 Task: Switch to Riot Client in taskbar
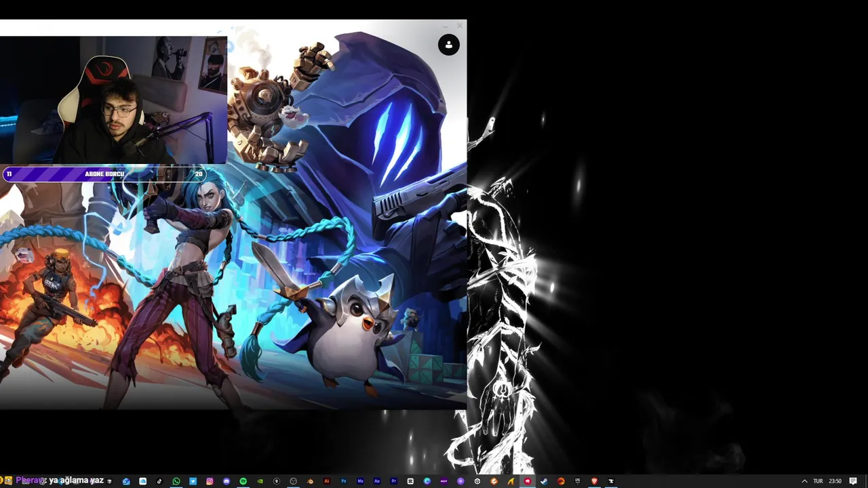[528, 481]
